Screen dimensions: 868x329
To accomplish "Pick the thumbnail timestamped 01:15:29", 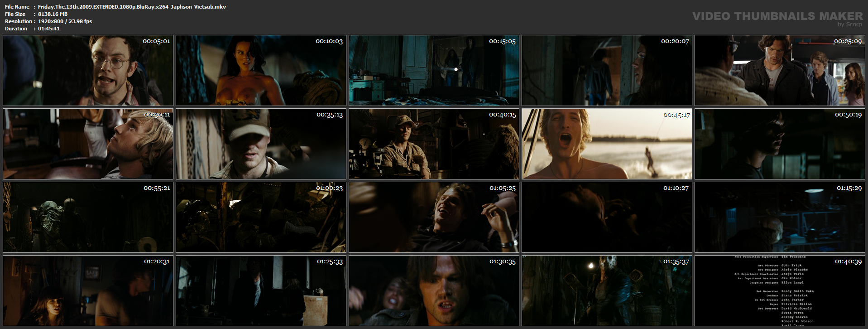I will [x=780, y=217].
